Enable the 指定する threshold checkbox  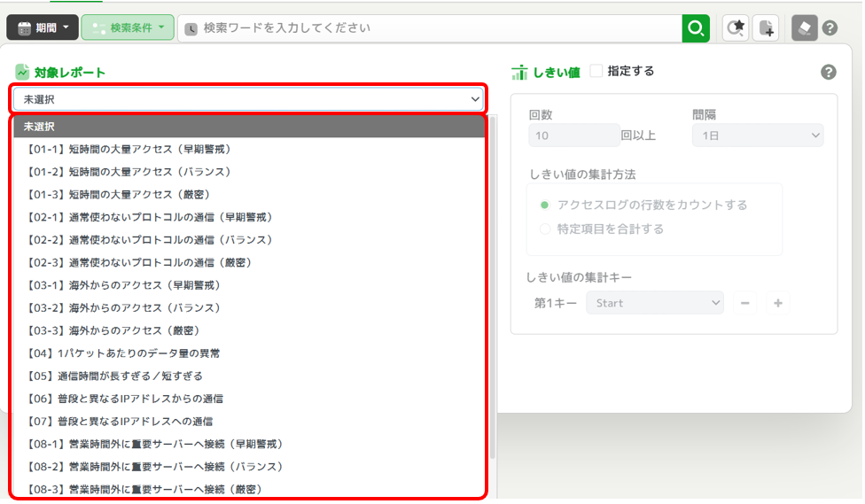coord(596,71)
